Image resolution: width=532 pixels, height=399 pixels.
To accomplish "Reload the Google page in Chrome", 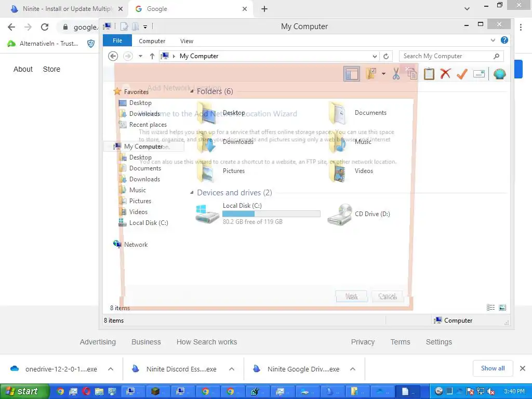I will 45,27.
